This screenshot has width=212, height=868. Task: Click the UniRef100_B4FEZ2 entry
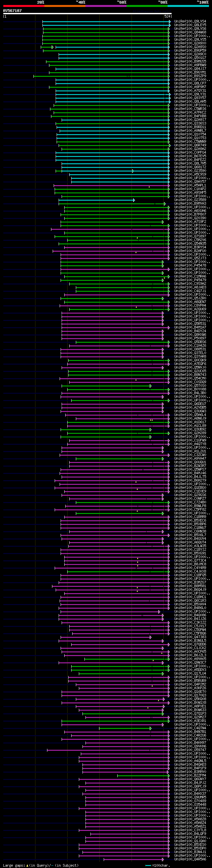point(190,160)
